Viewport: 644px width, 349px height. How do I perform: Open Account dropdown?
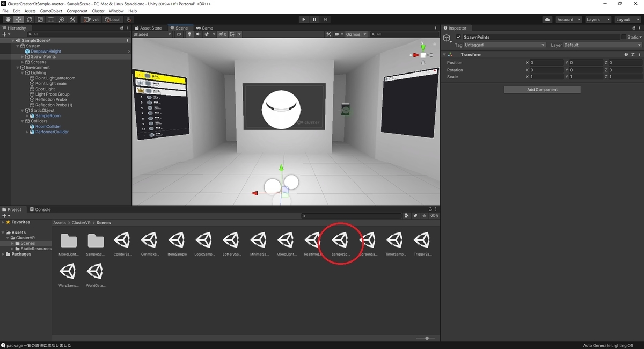pos(568,19)
